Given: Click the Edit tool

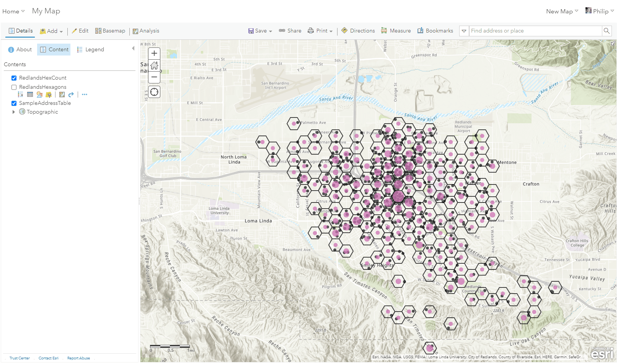Looking at the screenshot, I should click(80, 31).
